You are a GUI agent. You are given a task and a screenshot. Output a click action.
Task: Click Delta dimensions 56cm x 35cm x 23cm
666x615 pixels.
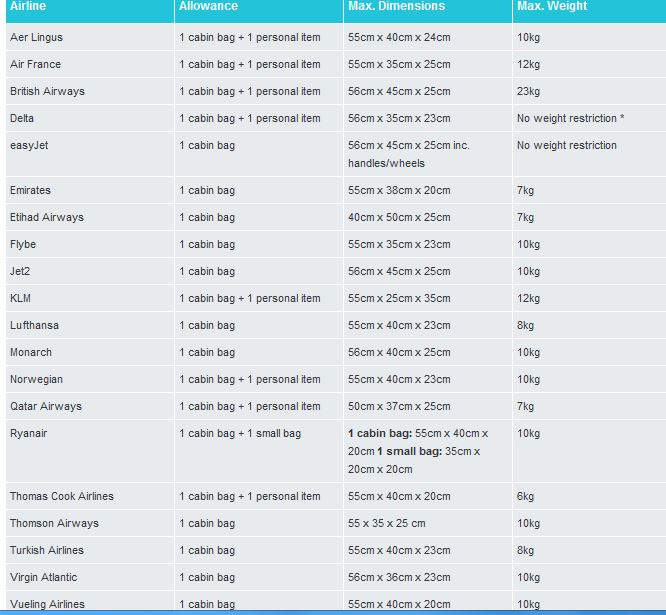pyautogui.click(x=428, y=118)
